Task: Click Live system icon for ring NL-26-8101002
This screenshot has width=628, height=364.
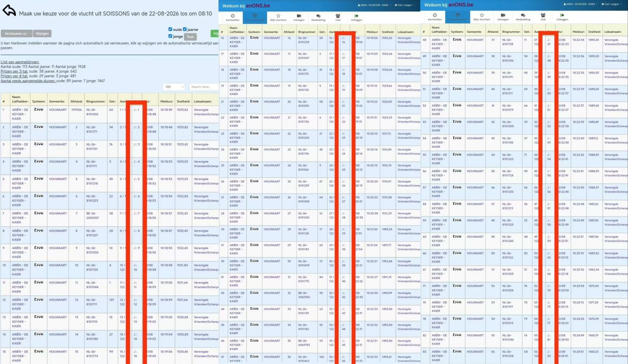Action: [x=38, y=110]
